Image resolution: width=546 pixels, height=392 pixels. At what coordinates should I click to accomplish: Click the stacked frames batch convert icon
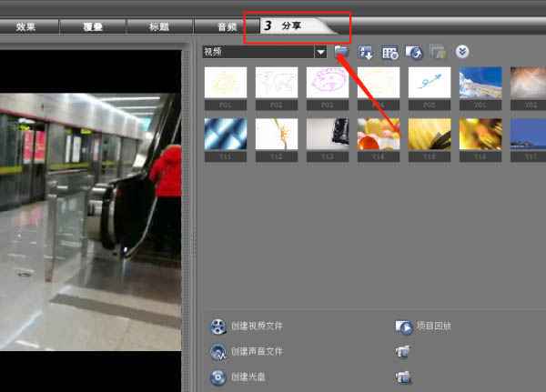(x=438, y=52)
